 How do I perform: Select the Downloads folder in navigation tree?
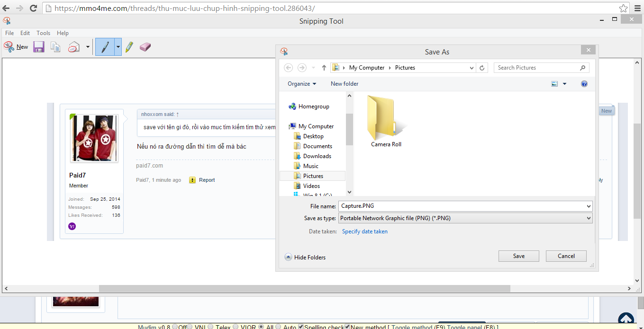click(x=317, y=156)
